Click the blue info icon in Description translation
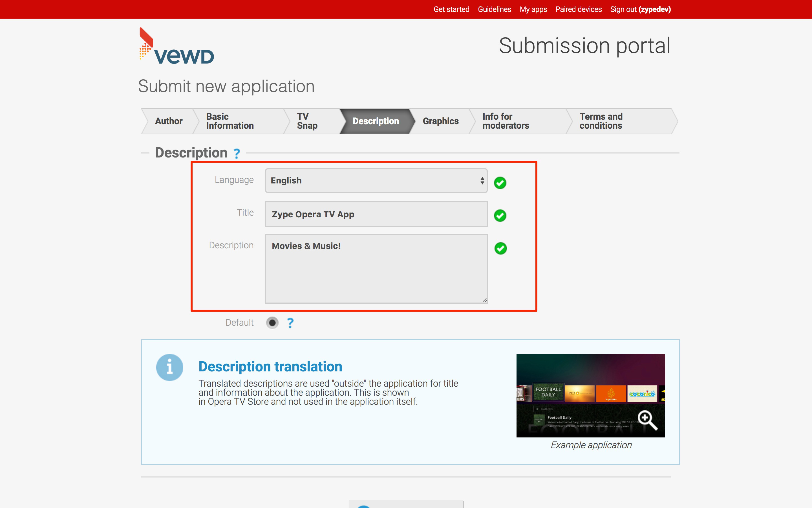This screenshot has width=812, height=508. (x=170, y=367)
